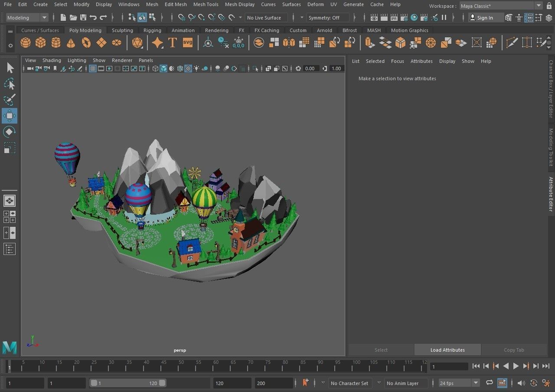Click the Load Attributes button
This screenshot has width=555, height=392.
pos(447,350)
